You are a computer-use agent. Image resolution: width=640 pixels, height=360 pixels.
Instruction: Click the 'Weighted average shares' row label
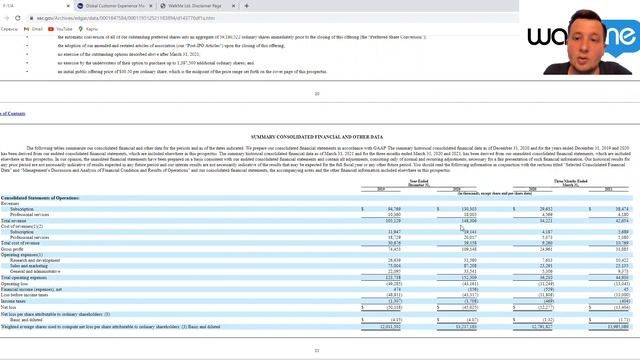(111, 327)
